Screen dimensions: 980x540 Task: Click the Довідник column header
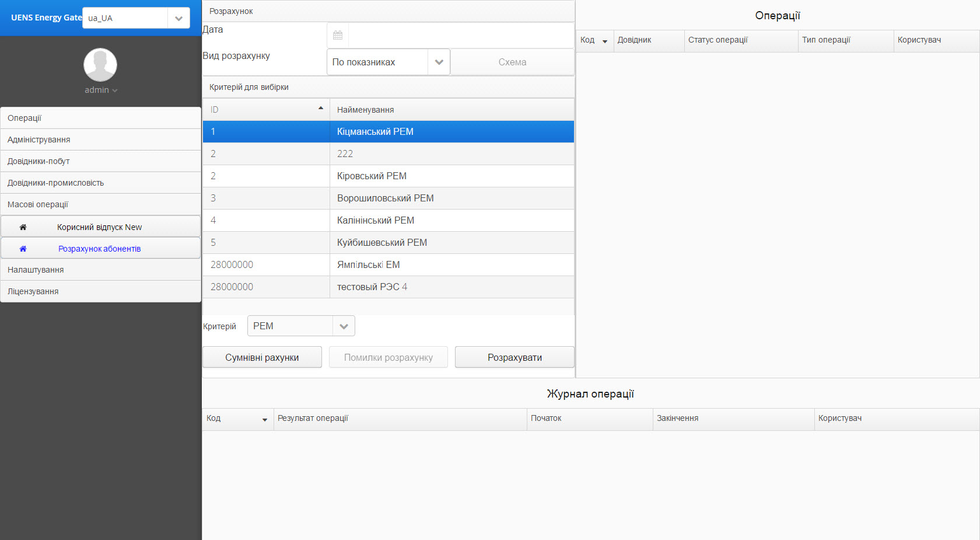(x=649, y=41)
